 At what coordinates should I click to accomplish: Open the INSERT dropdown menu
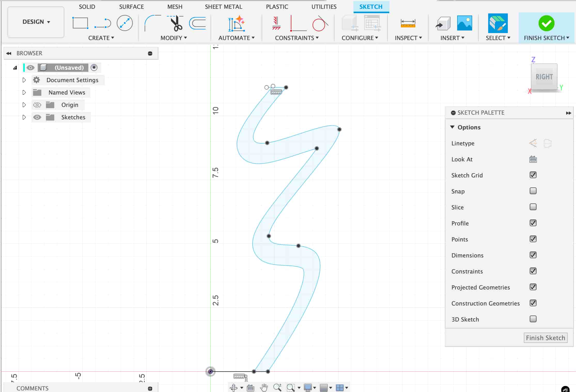click(452, 38)
